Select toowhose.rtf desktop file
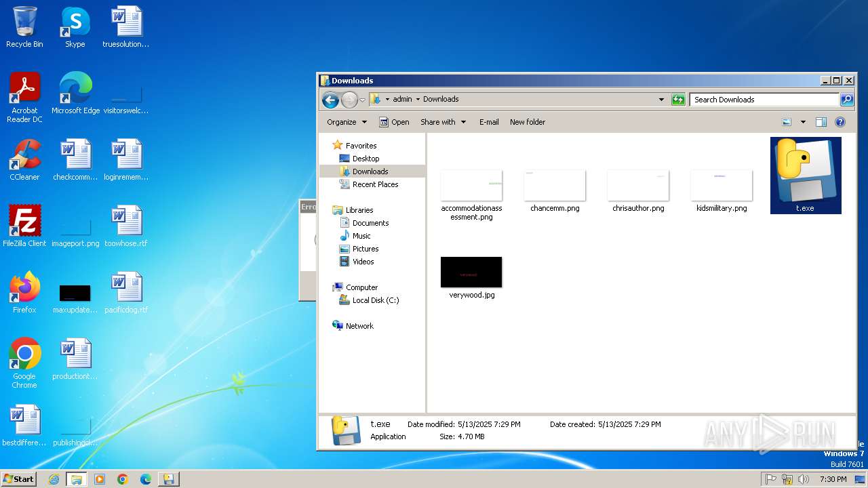This screenshot has height=488, width=868. click(x=126, y=226)
